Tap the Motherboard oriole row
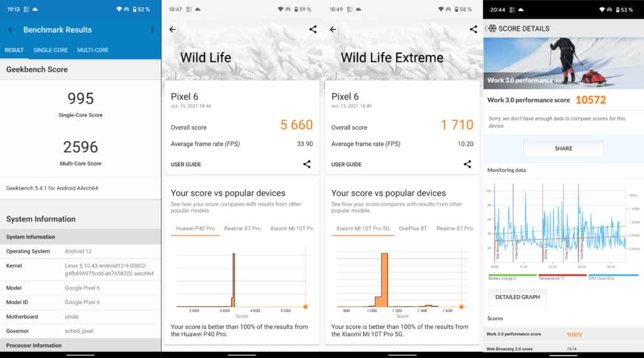The width and height of the screenshot is (644, 358). [80, 317]
